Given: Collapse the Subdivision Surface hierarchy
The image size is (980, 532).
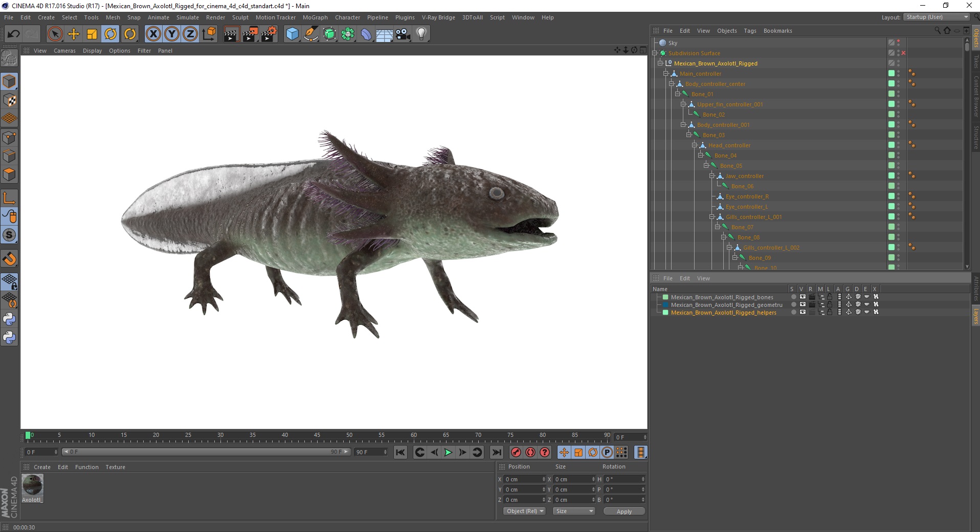Looking at the screenshot, I should pyautogui.click(x=655, y=53).
